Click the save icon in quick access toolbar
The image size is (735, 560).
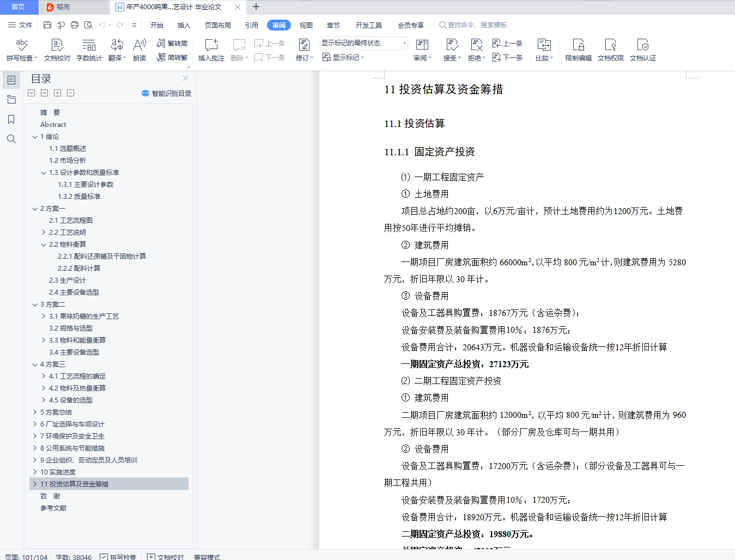click(47, 25)
